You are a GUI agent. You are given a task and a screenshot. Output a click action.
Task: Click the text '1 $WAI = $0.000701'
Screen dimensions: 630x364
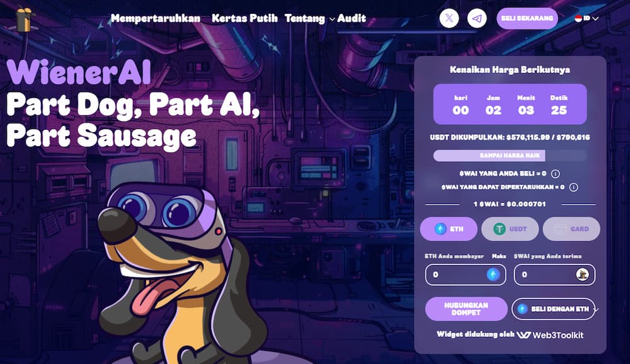(x=510, y=204)
